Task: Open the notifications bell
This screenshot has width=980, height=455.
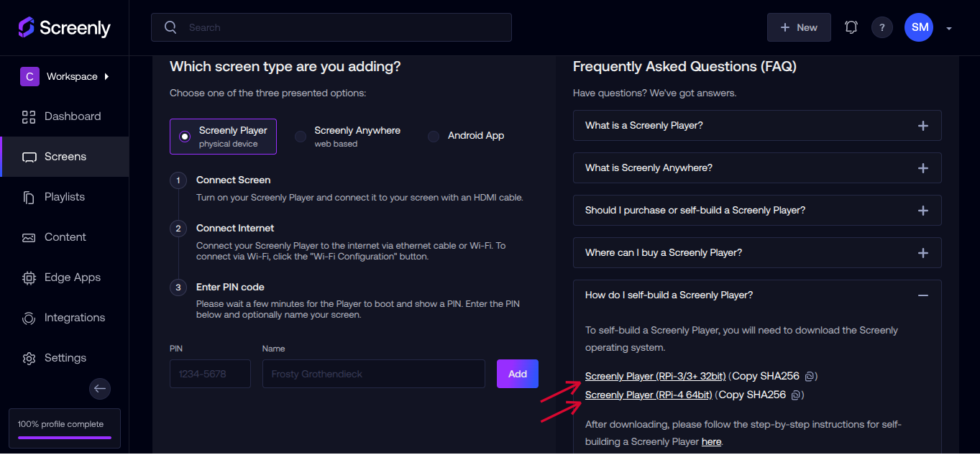Action: click(851, 27)
